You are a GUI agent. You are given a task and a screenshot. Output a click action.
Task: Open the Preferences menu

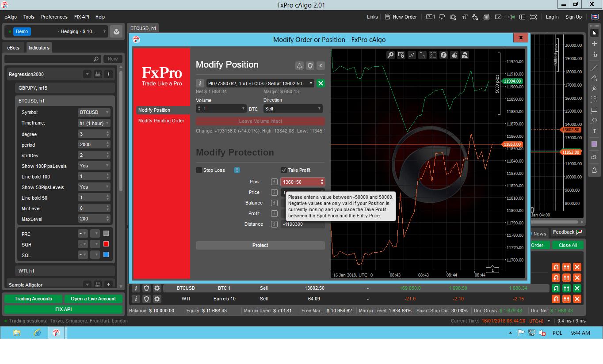[54, 17]
